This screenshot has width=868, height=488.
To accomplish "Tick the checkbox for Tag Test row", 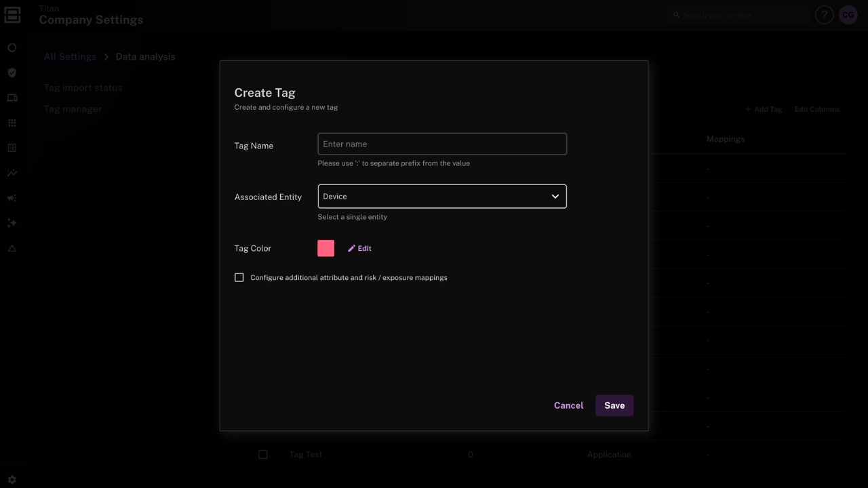I will 263,454.
